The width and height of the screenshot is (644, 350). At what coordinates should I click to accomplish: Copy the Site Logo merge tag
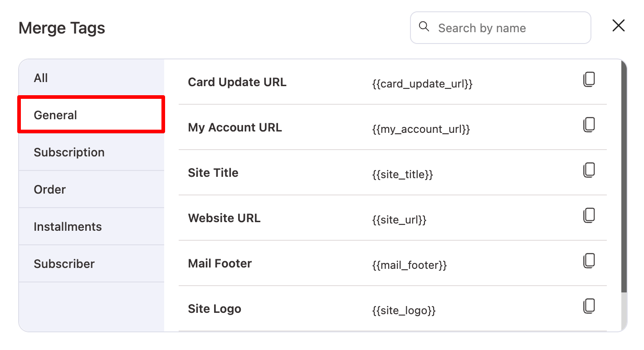pyautogui.click(x=588, y=306)
